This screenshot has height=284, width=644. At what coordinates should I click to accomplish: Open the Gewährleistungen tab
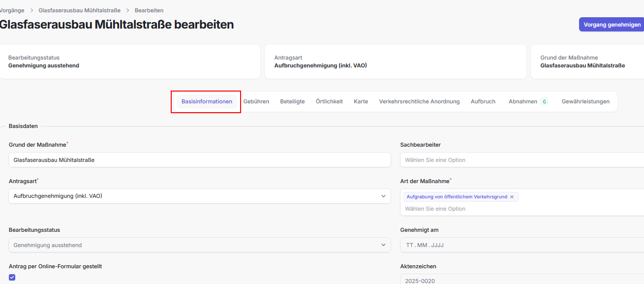click(585, 101)
